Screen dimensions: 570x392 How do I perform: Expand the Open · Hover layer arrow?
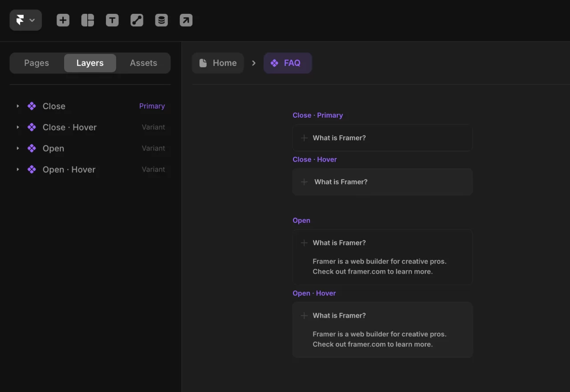(x=18, y=170)
